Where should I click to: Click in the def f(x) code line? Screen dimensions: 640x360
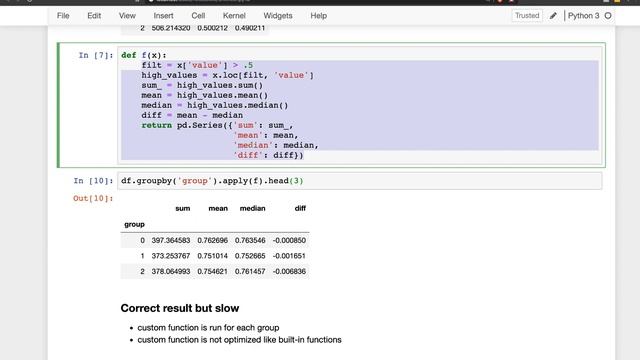(x=144, y=55)
